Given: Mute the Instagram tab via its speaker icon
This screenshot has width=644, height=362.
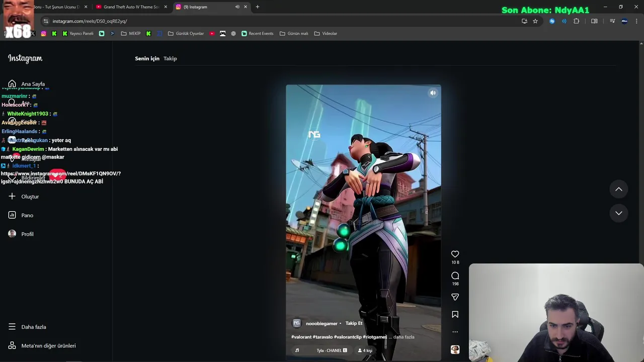Looking at the screenshot, I should [237, 7].
